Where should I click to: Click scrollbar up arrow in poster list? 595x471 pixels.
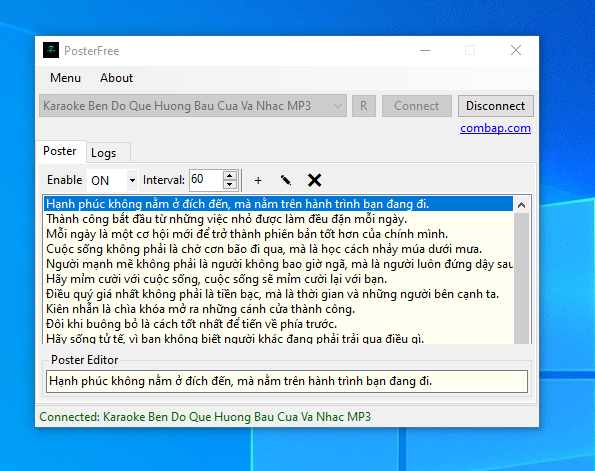[x=521, y=205]
